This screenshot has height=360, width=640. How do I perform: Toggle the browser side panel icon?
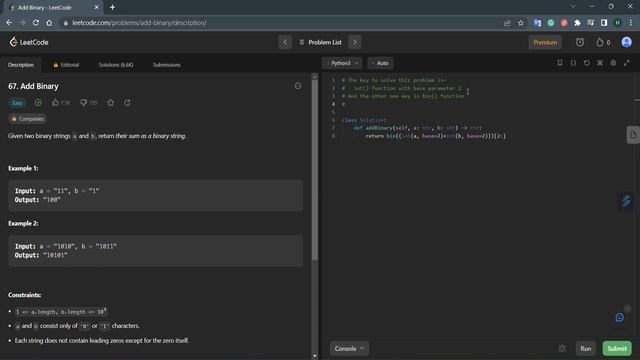click(x=604, y=23)
